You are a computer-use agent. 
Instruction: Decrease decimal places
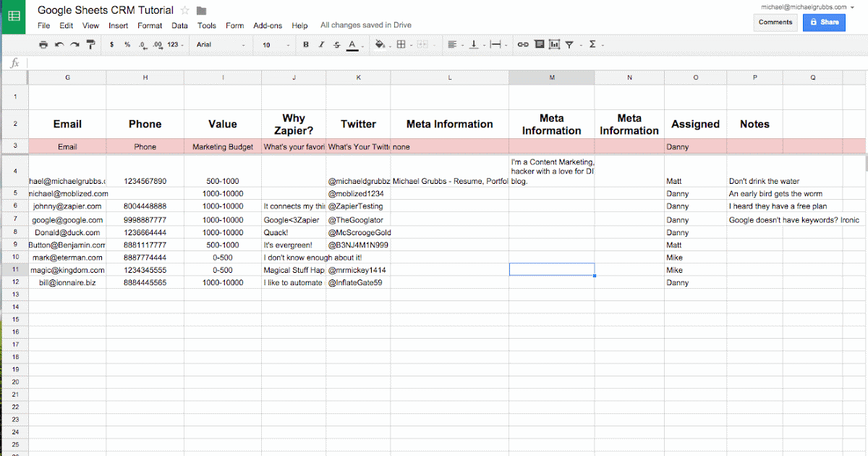click(x=142, y=45)
